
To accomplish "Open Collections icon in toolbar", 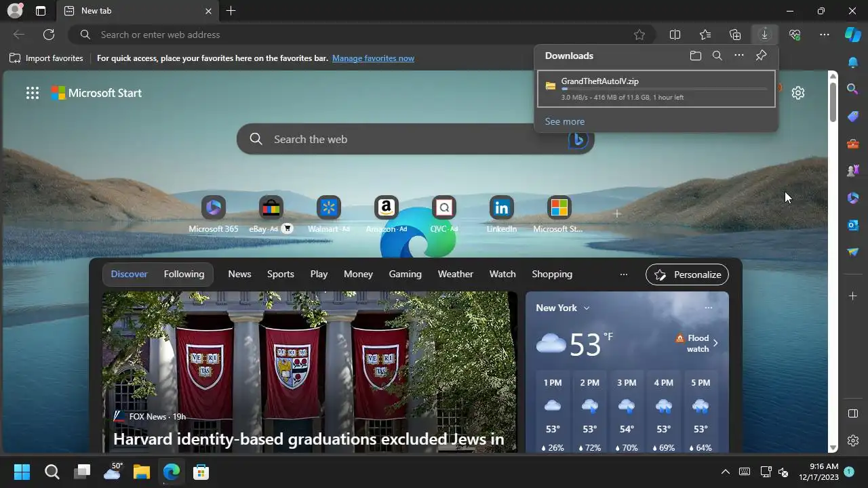I will coord(735,35).
